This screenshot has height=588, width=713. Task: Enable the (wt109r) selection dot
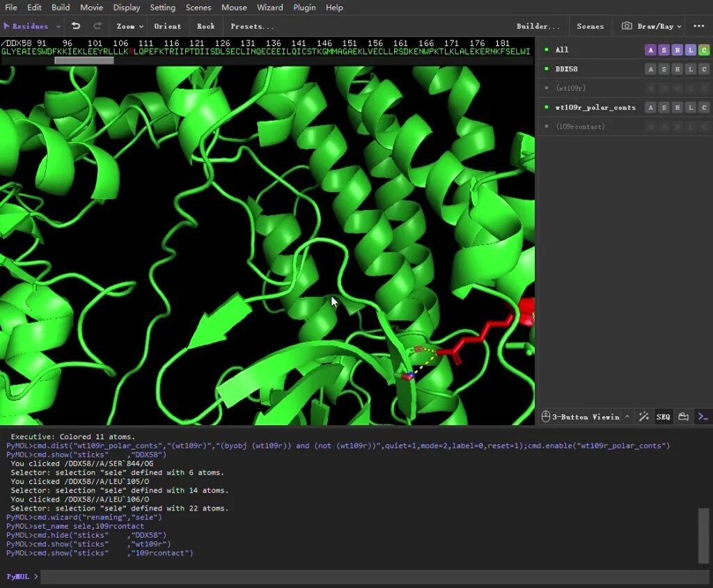pos(547,88)
